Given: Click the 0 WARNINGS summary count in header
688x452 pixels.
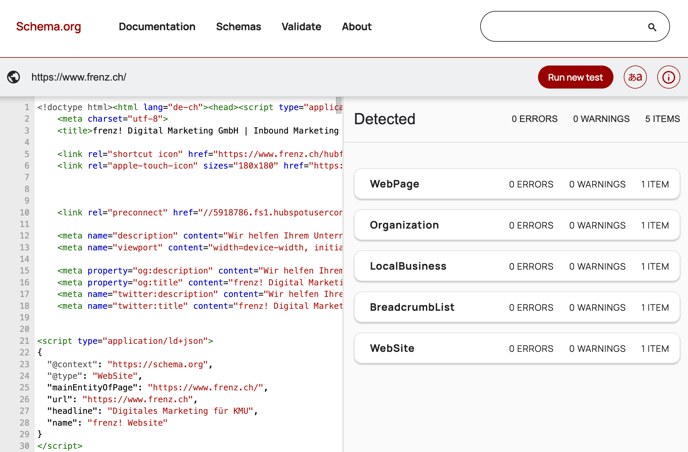Looking at the screenshot, I should pos(601,119).
